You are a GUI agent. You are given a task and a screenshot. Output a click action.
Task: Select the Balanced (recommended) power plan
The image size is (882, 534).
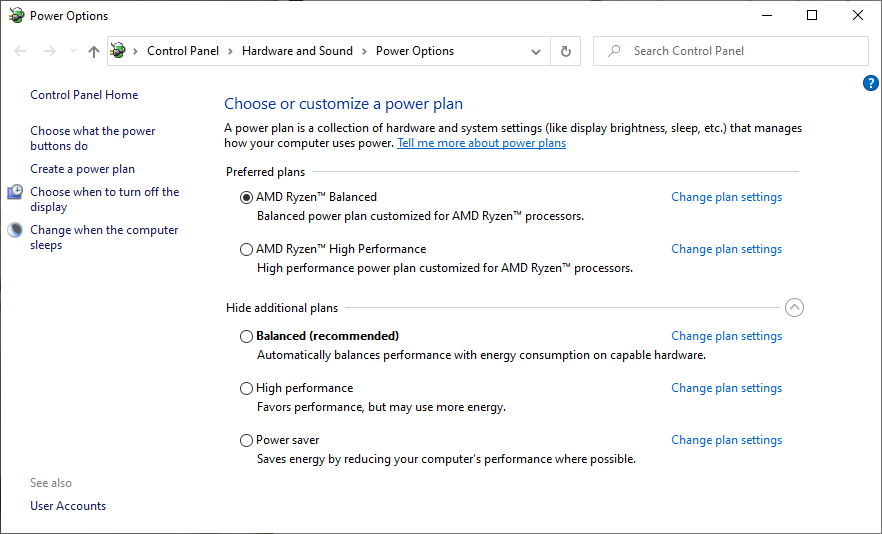(247, 337)
